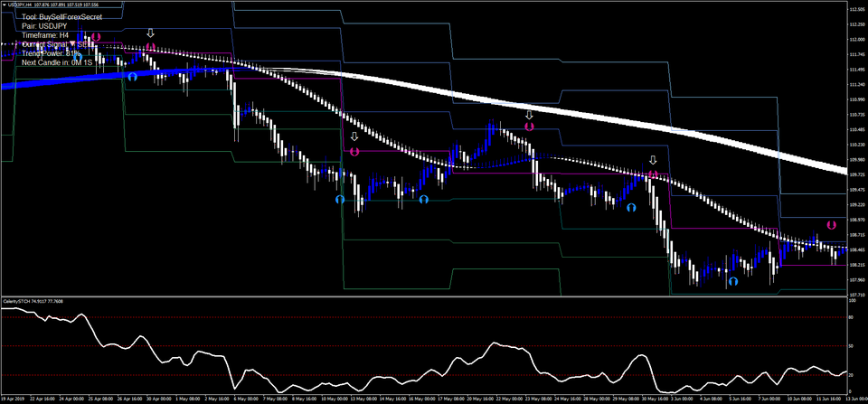Click the 'Trend Power: 81%' info line
The image size is (868, 404).
pyautogui.click(x=51, y=53)
